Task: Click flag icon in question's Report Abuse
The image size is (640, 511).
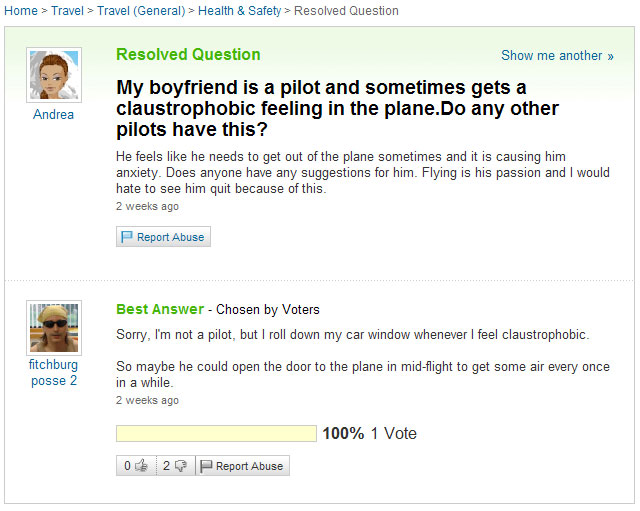Action: (127, 237)
